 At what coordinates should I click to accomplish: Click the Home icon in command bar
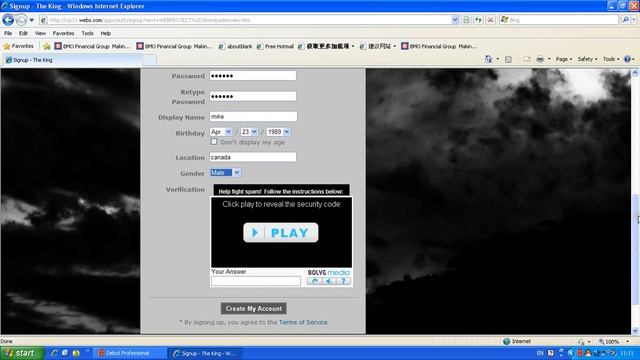tap(488, 59)
